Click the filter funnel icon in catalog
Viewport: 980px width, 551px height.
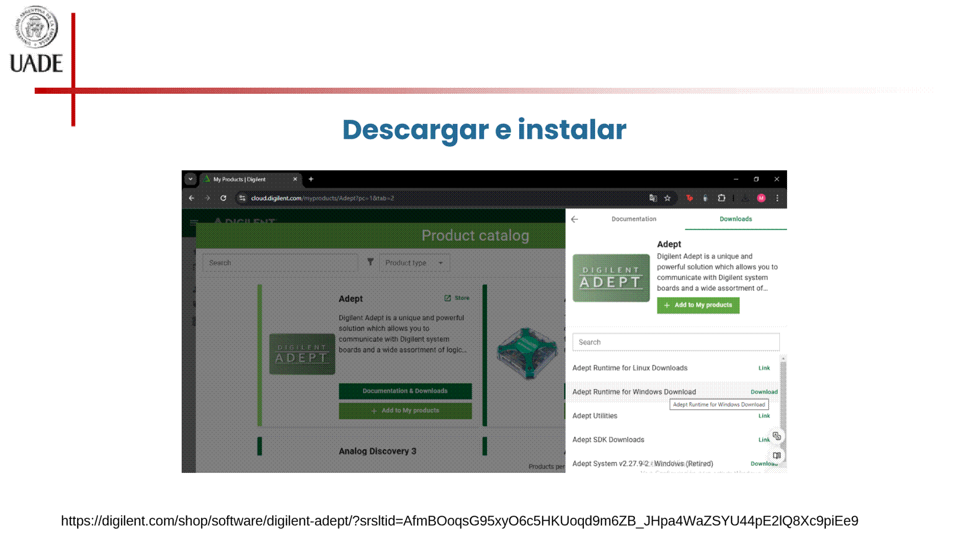click(x=371, y=262)
